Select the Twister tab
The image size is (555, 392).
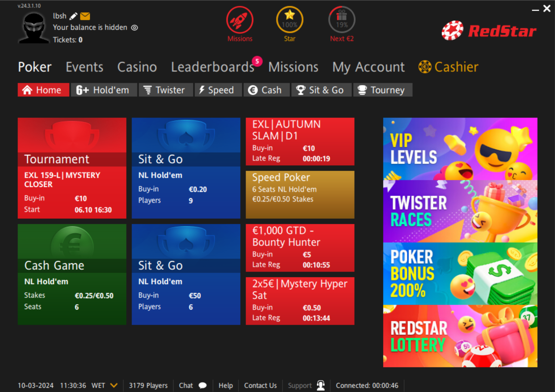pyautogui.click(x=166, y=90)
